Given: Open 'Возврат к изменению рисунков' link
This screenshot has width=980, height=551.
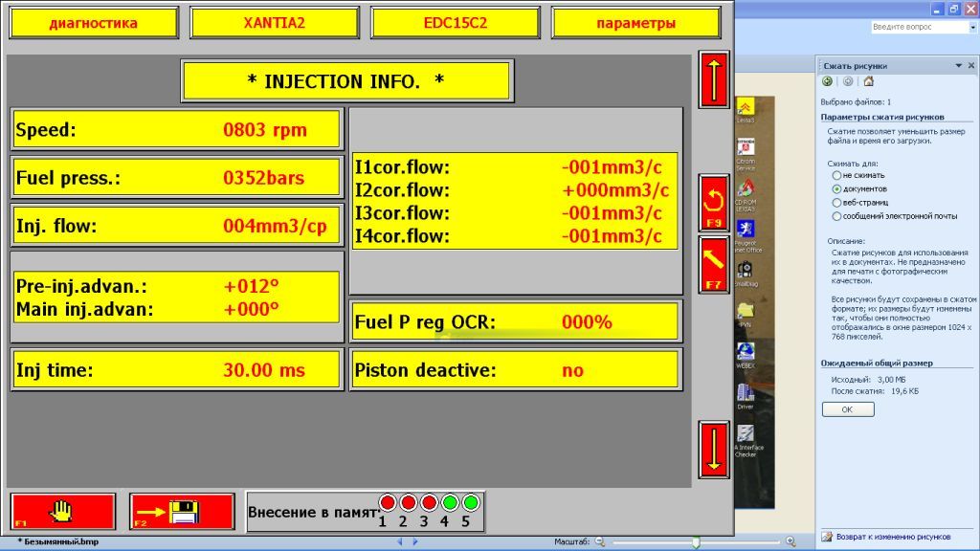Looking at the screenshot, I should tap(894, 537).
